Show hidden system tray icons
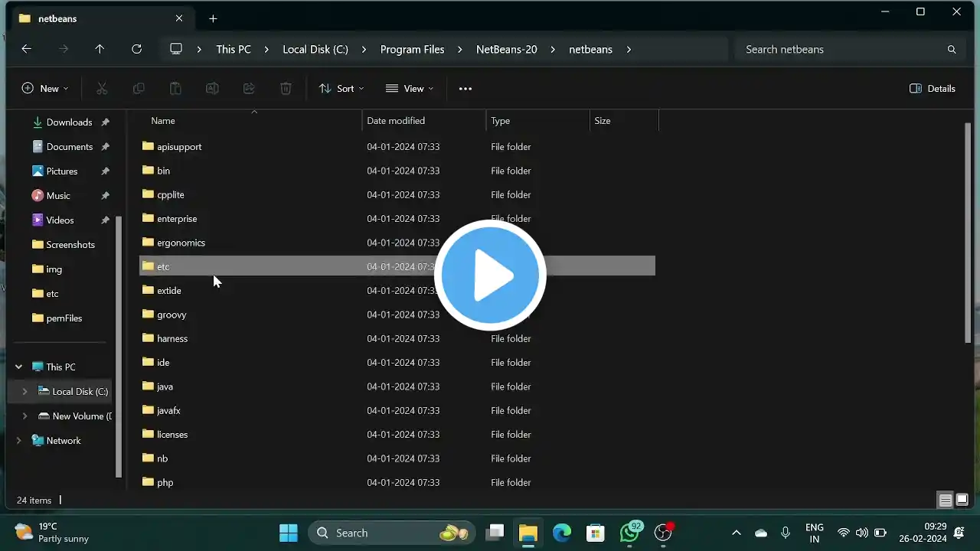This screenshot has width=980, height=551. click(737, 533)
